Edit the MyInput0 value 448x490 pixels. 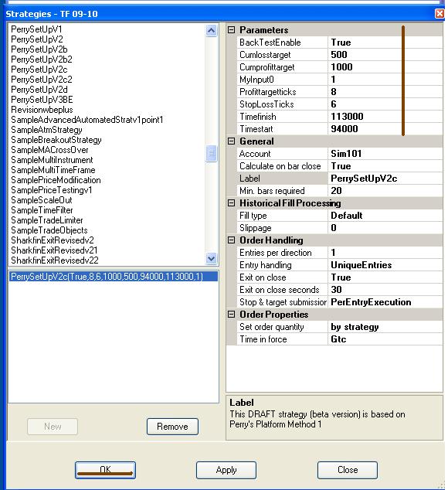click(x=385, y=80)
